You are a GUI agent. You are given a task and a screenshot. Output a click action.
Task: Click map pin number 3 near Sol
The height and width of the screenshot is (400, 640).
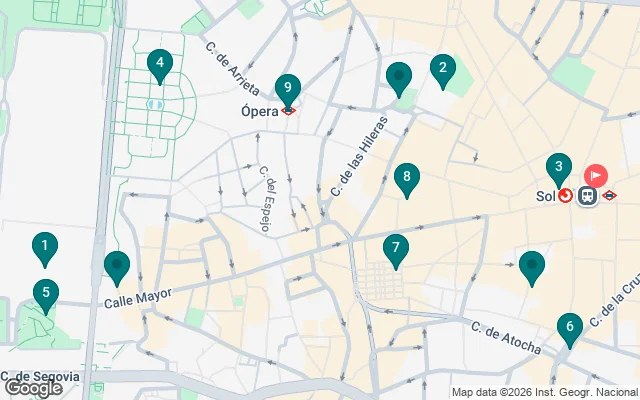click(x=559, y=171)
